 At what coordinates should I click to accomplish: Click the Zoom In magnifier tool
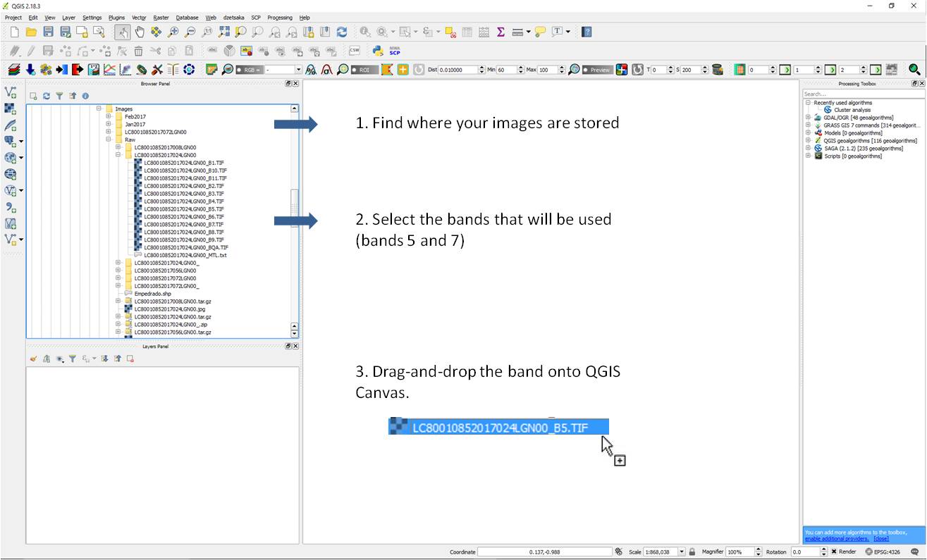coord(173,32)
